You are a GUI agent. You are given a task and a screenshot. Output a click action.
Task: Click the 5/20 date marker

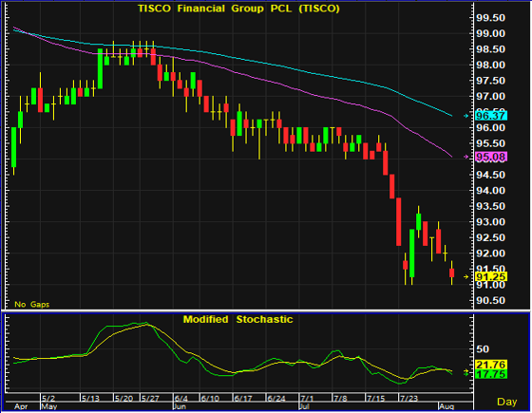click(x=123, y=398)
